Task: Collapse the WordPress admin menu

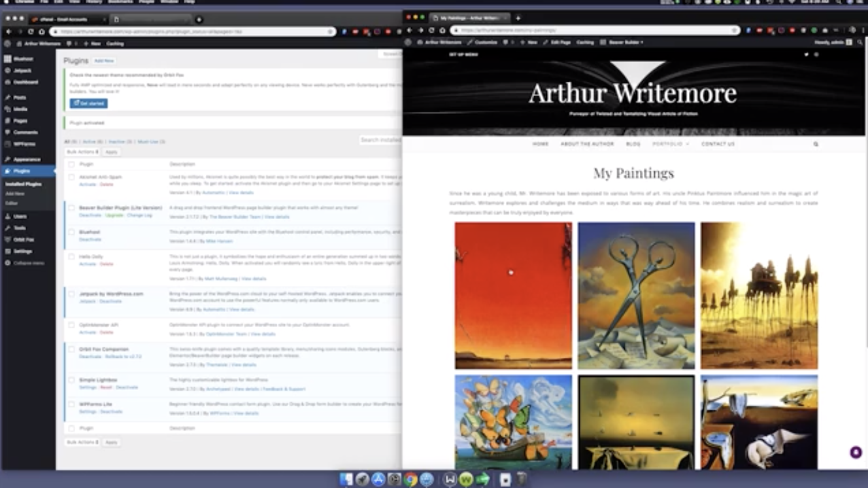Action: click(x=29, y=263)
